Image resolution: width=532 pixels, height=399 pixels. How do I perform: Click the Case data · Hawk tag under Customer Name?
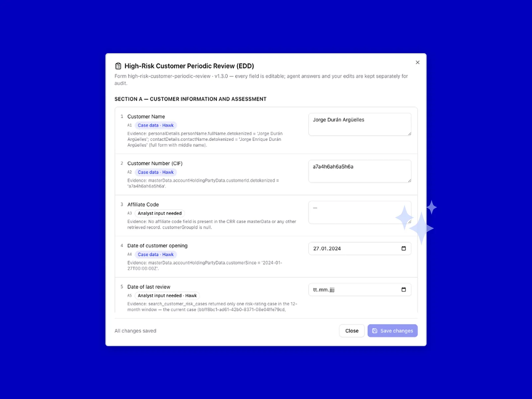[x=156, y=125]
